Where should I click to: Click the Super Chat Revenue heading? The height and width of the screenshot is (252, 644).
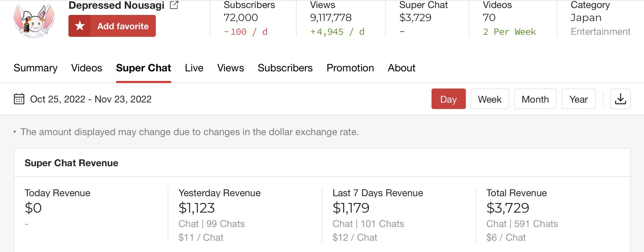pos(71,163)
